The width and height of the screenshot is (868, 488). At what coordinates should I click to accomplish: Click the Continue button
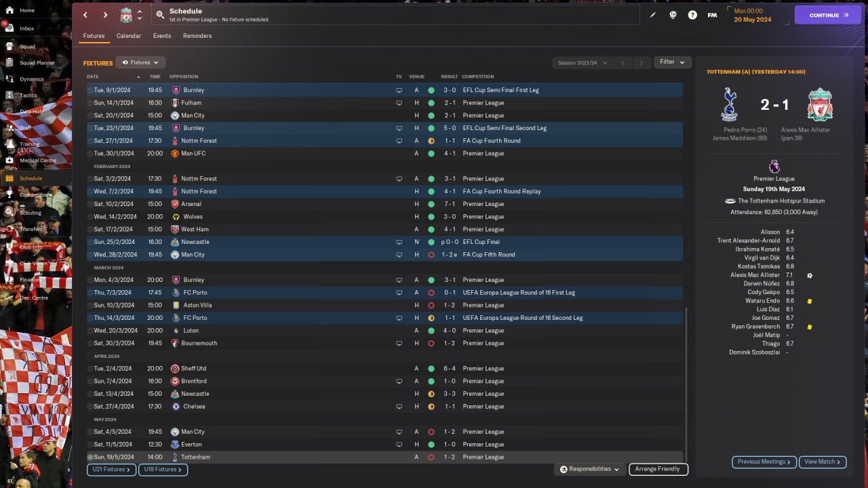coord(828,15)
